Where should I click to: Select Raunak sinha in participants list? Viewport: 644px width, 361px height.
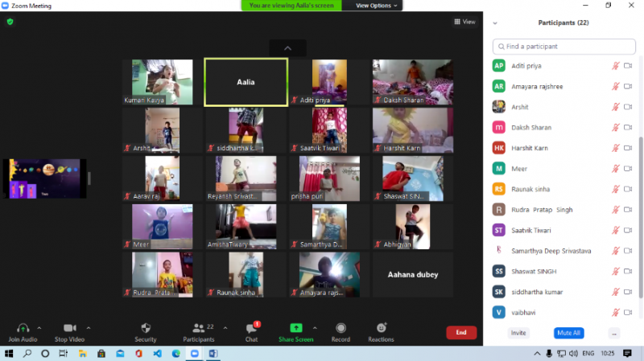(531, 189)
